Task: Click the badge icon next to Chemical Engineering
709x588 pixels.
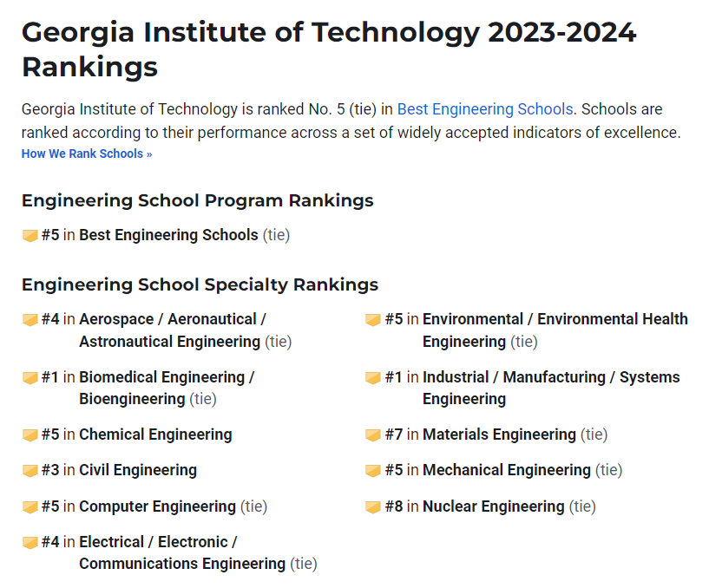Action: 30,435
